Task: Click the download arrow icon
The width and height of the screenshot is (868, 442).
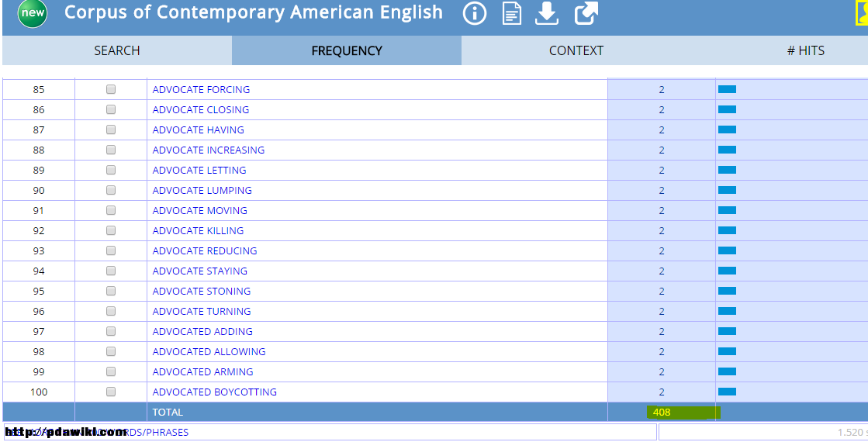Action: [x=546, y=13]
